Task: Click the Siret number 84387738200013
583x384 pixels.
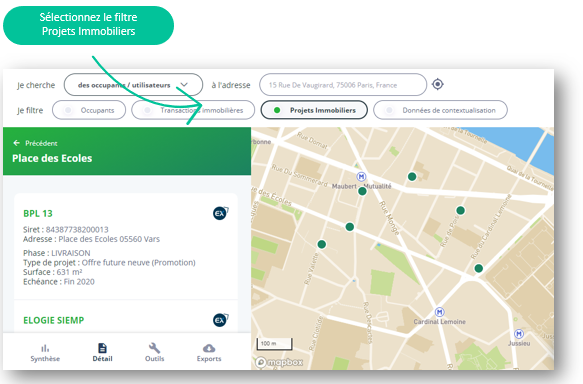Action: [77, 229]
